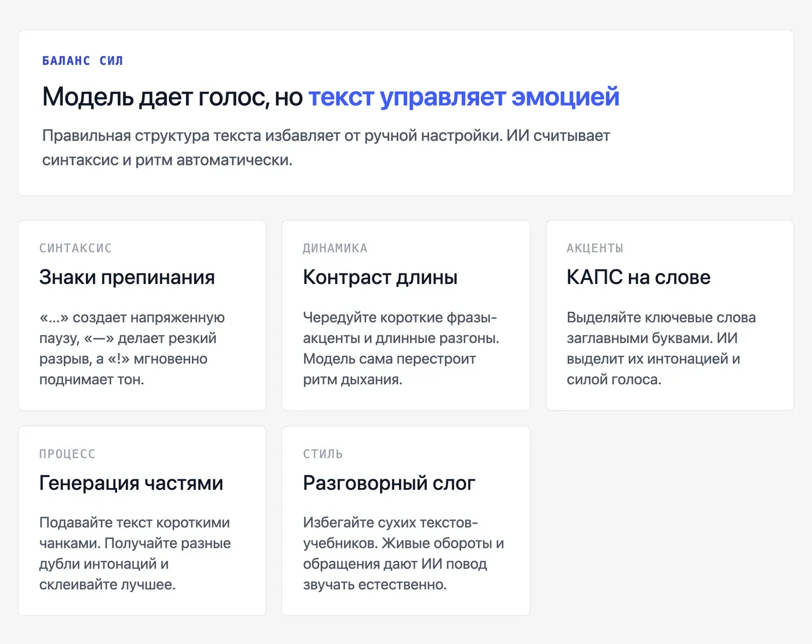
Task: Click the СИНТАКСИС label
Action: click(75, 248)
